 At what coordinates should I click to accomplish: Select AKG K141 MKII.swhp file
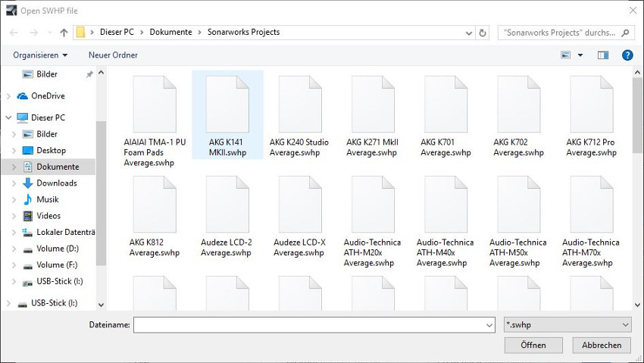click(x=227, y=115)
